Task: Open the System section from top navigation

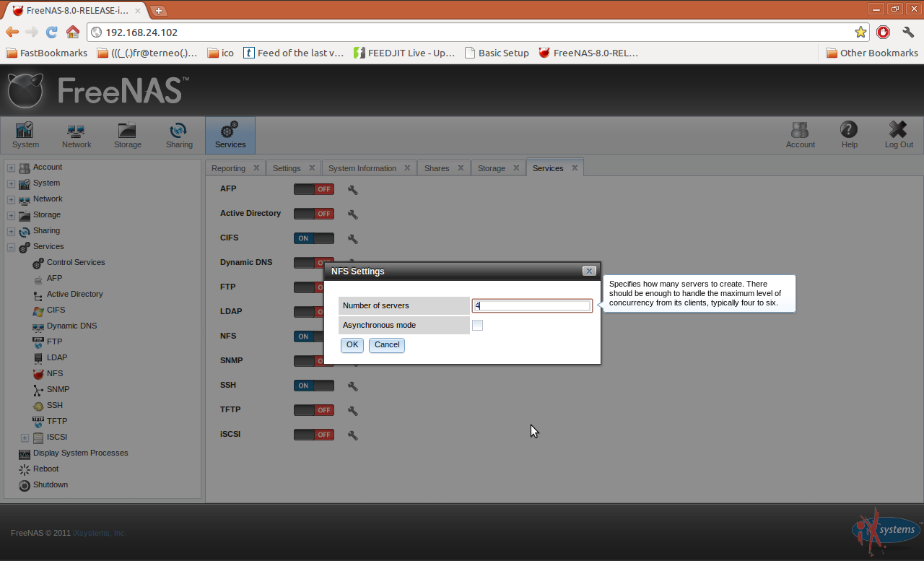Action: (25, 135)
